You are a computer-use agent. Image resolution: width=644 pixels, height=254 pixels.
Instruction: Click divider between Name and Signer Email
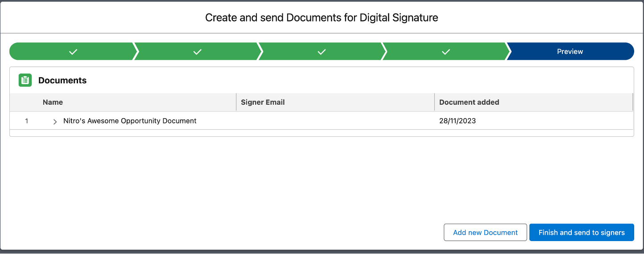[x=236, y=102]
